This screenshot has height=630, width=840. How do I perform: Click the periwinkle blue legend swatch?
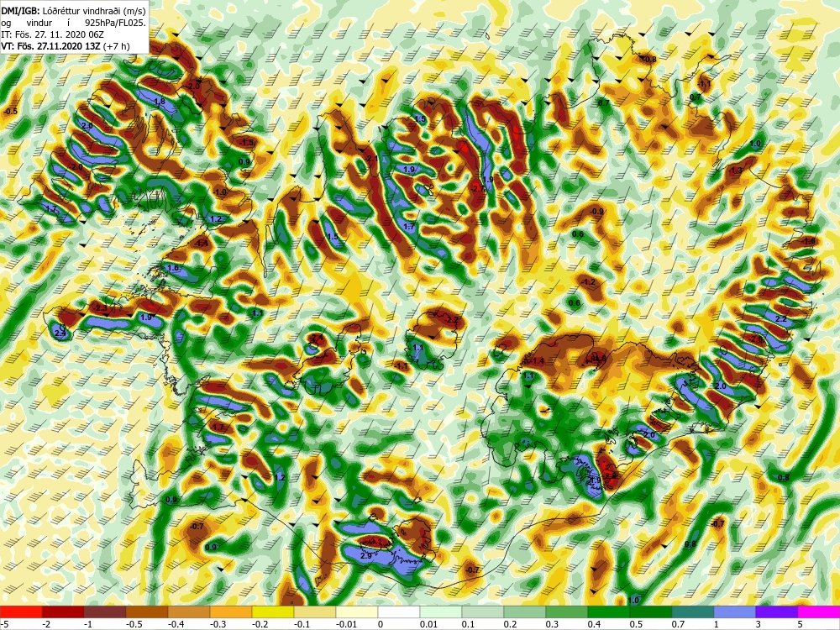(734, 612)
